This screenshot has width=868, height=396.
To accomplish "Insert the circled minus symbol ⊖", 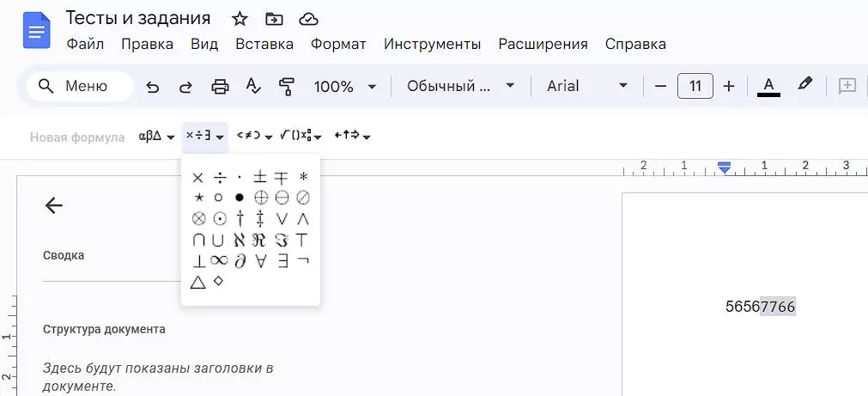I will (x=282, y=198).
